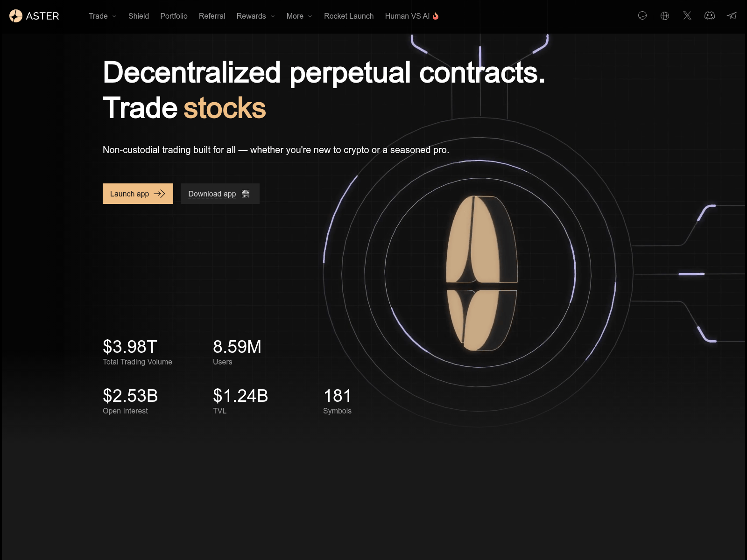Click the arrow icon on Launch app
Viewport: 747px width, 560px height.
coord(160,194)
